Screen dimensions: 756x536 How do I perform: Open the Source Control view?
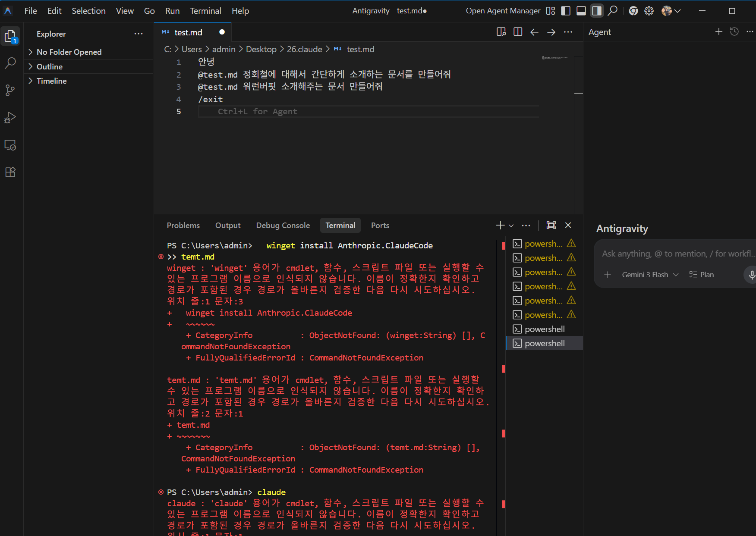(x=10, y=90)
